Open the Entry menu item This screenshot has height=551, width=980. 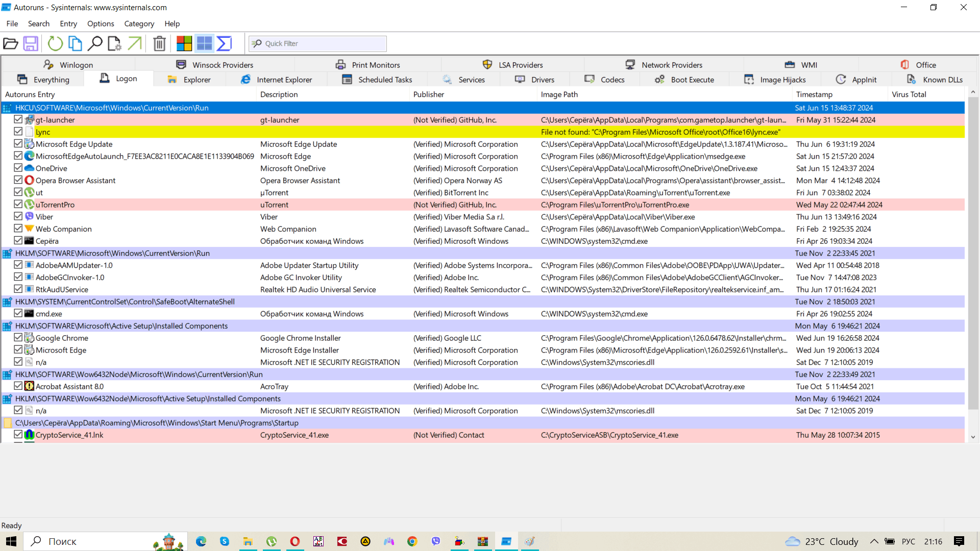point(68,23)
